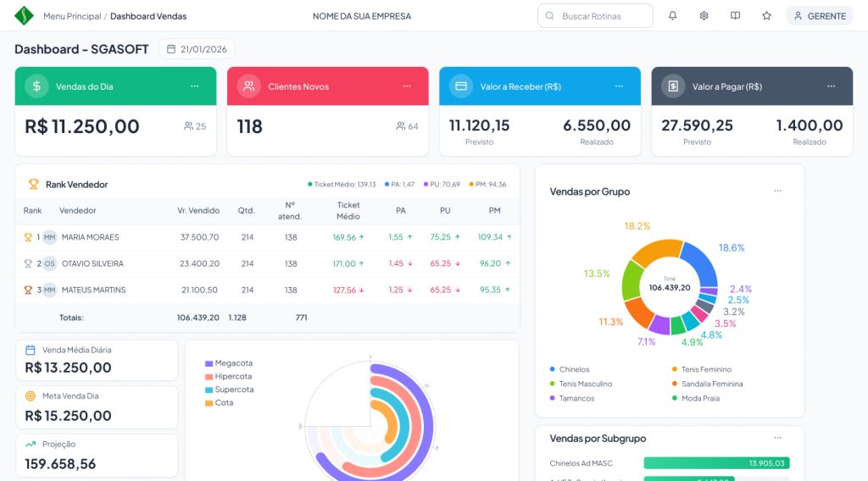Click the book documentation icon
868x481 pixels.
click(735, 16)
